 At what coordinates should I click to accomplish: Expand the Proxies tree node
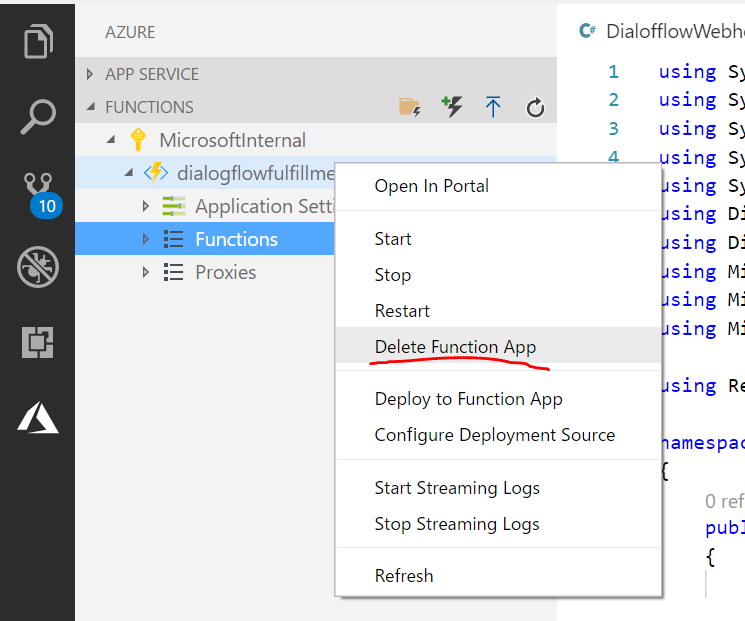coord(146,272)
